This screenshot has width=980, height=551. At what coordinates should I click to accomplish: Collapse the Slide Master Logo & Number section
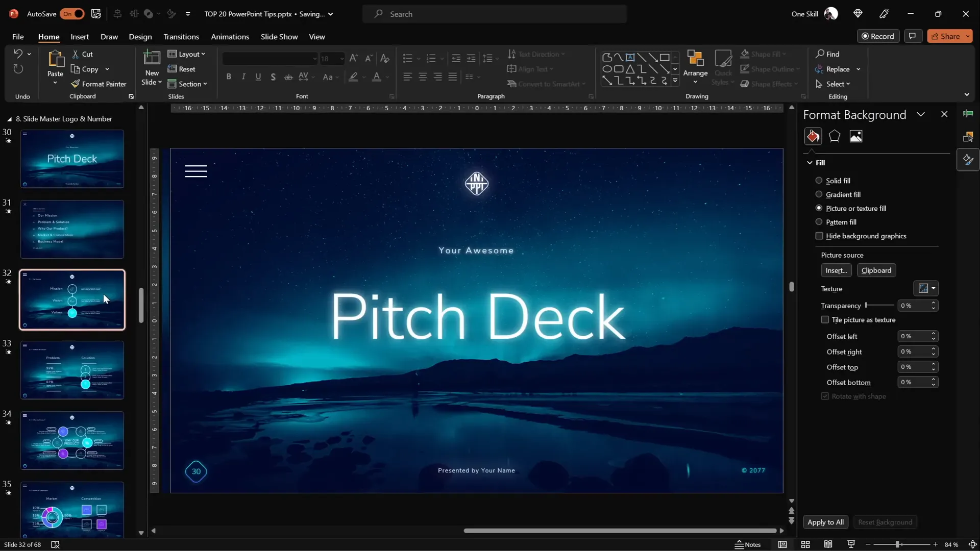[x=9, y=119]
